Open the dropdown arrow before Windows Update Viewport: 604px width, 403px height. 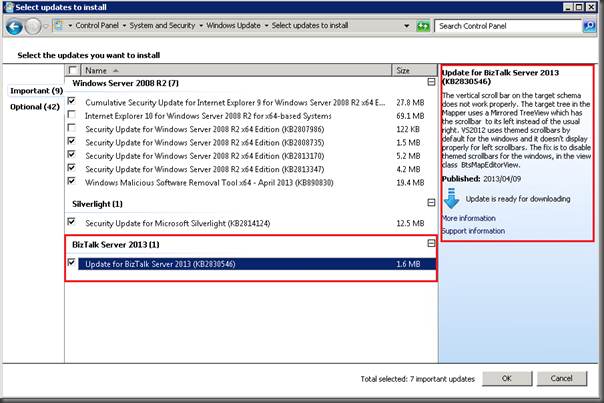(x=201, y=26)
